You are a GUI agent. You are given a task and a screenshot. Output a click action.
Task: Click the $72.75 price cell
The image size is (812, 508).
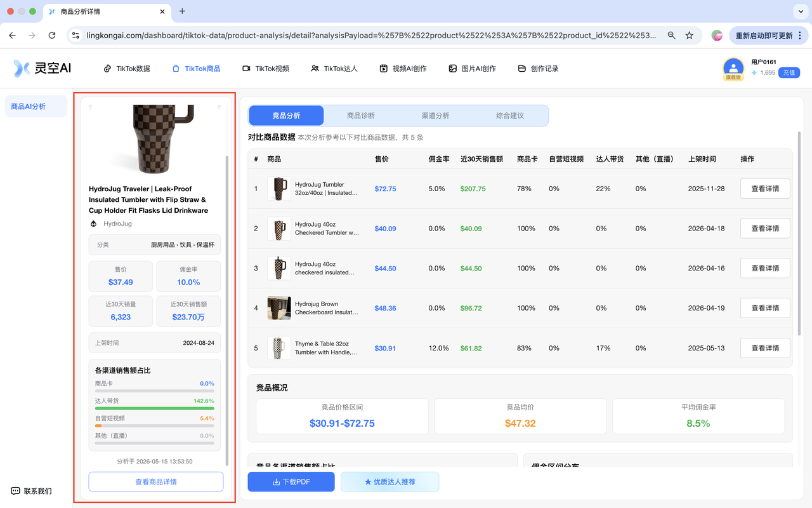point(385,189)
